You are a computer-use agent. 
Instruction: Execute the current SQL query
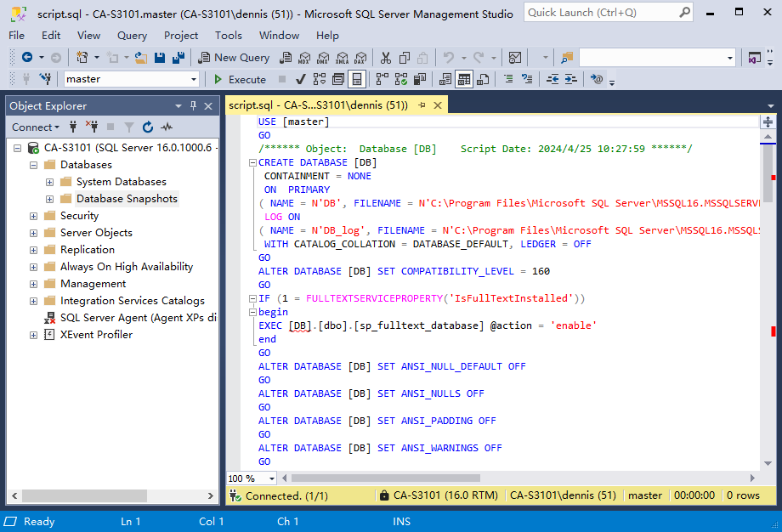(239, 79)
